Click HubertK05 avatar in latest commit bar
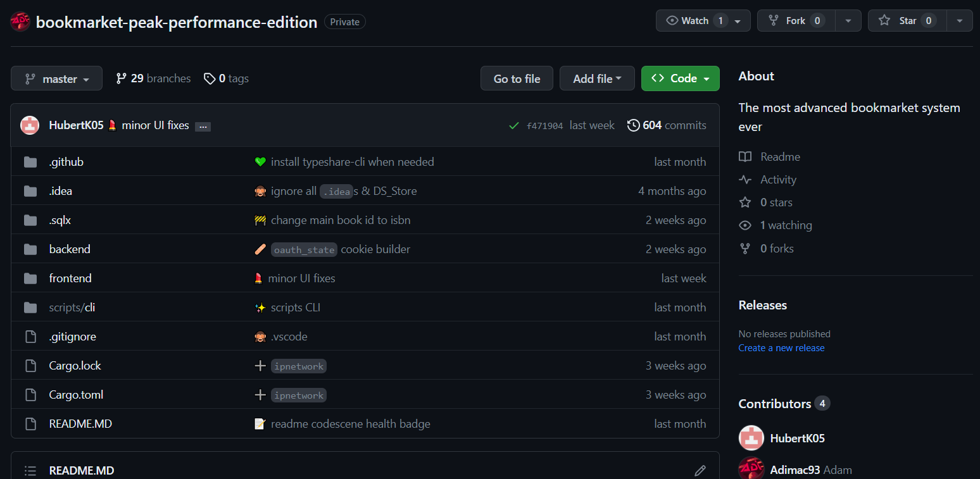Viewport: 980px width, 479px height. pyautogui.click(x=30, y=125)
